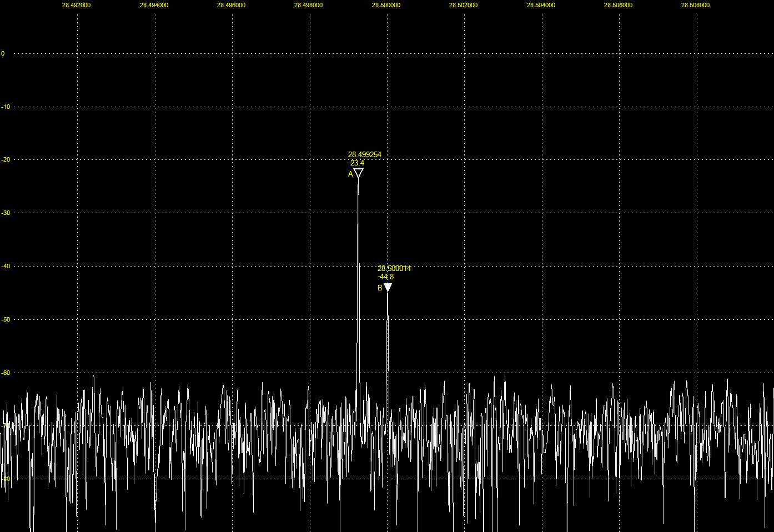Select the letter A marker label

click(350, 174)
